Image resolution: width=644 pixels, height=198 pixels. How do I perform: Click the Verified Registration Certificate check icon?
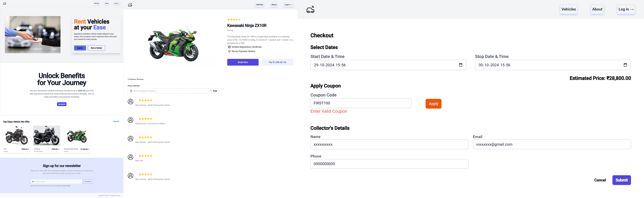pos(229,47)
